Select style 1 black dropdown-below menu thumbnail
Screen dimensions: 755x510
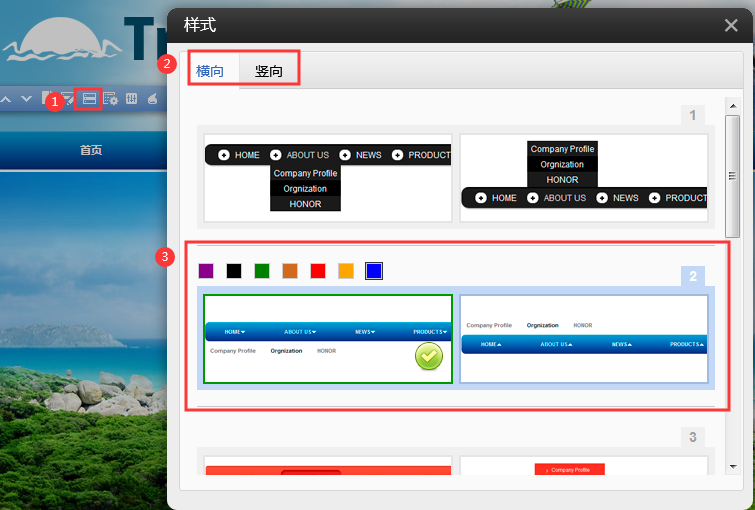tap(328, 177)
